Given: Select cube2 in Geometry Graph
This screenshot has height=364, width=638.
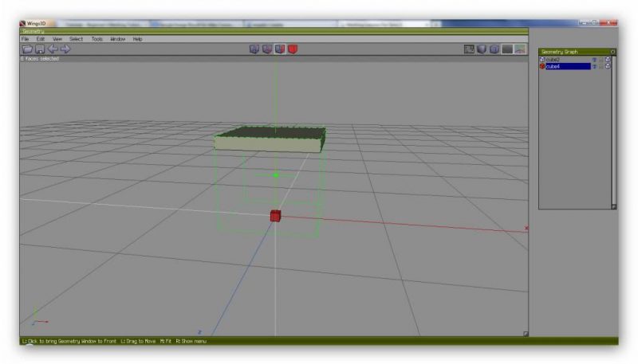Looking at the screenshot, I should click(555, 60).
